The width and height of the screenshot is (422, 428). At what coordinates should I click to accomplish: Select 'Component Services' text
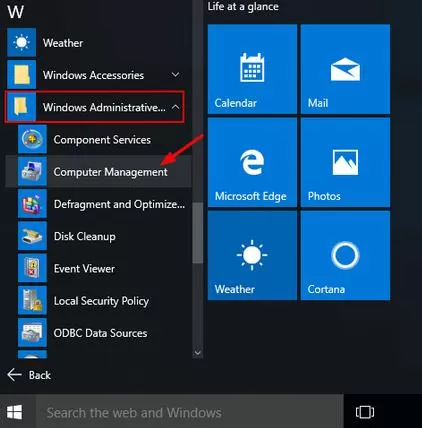[102, 140]
